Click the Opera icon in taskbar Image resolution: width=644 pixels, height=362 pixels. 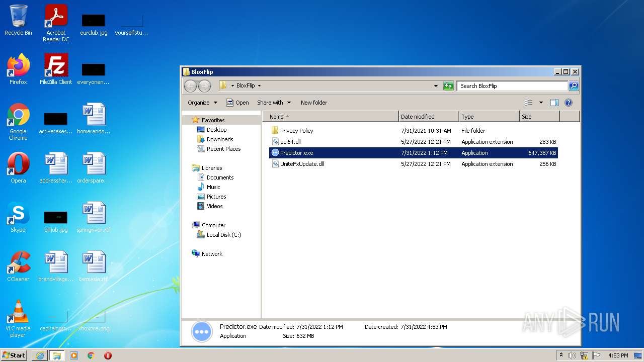tap(108, 355)
